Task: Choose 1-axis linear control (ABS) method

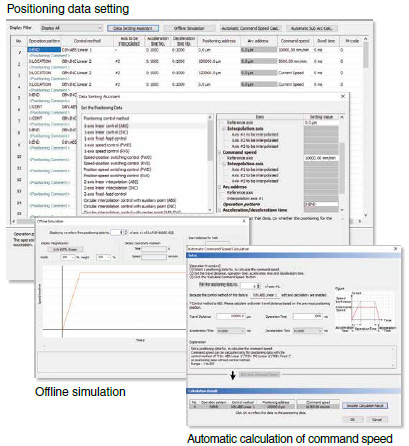Action: [106, 126]
